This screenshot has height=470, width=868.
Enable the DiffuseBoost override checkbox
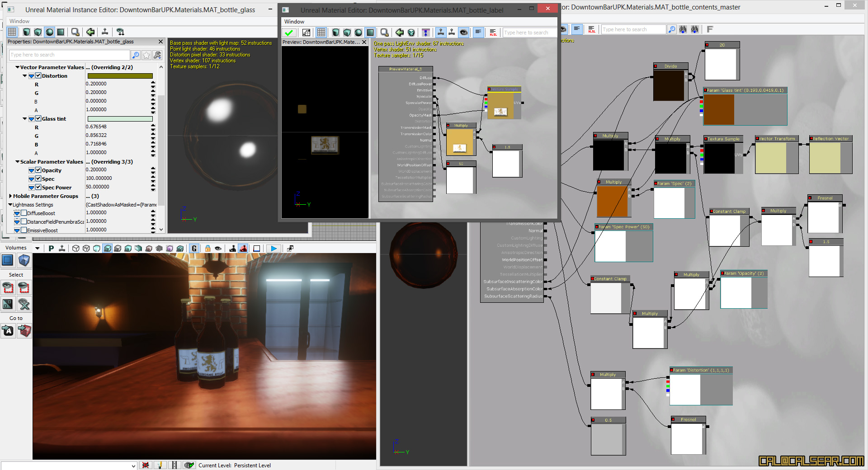click(x=24, y=213)
